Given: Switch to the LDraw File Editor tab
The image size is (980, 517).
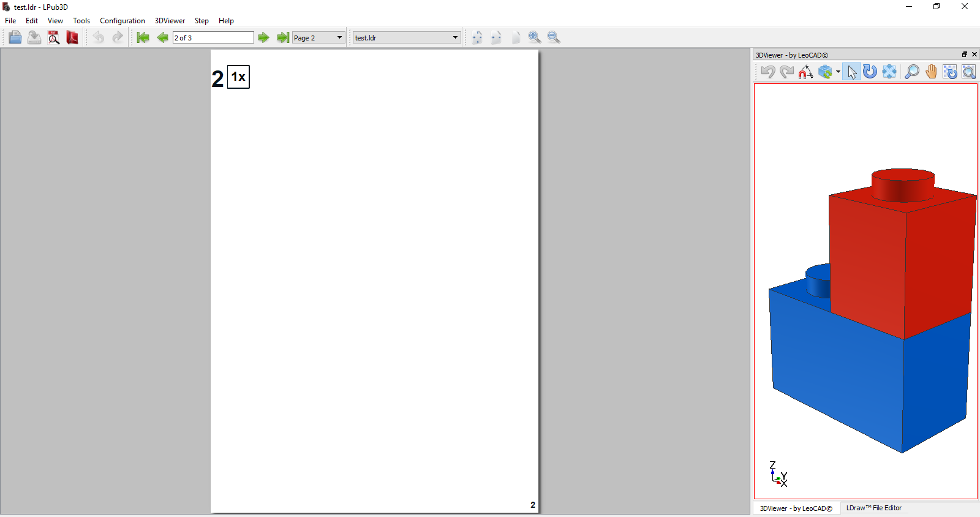Looking at the screenshot, I should 873,508.
